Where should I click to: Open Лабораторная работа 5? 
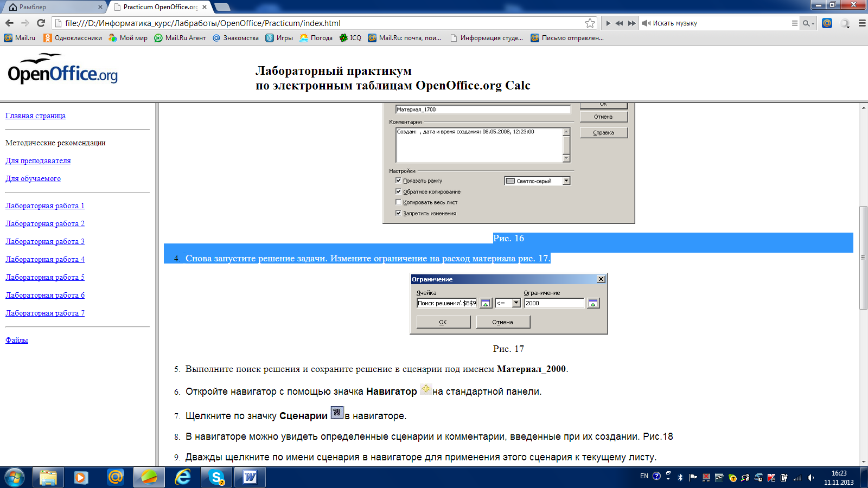pos(45,277)
